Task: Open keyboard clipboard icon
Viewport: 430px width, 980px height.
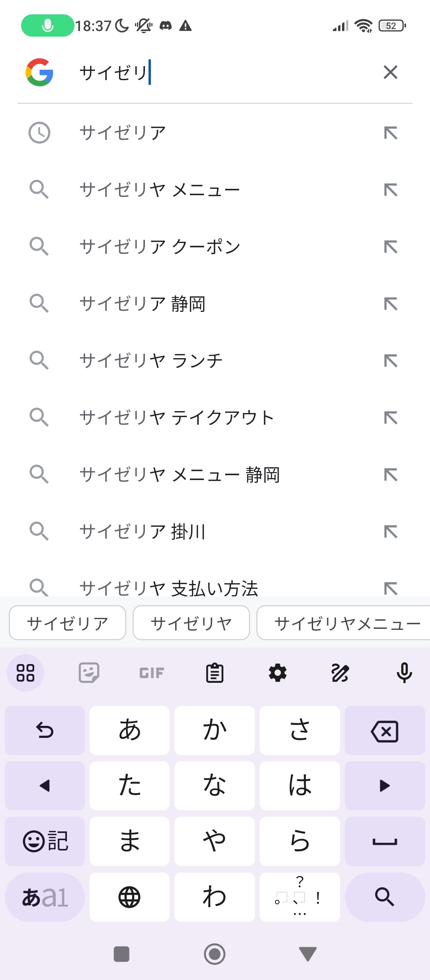Action: (215, 673)
